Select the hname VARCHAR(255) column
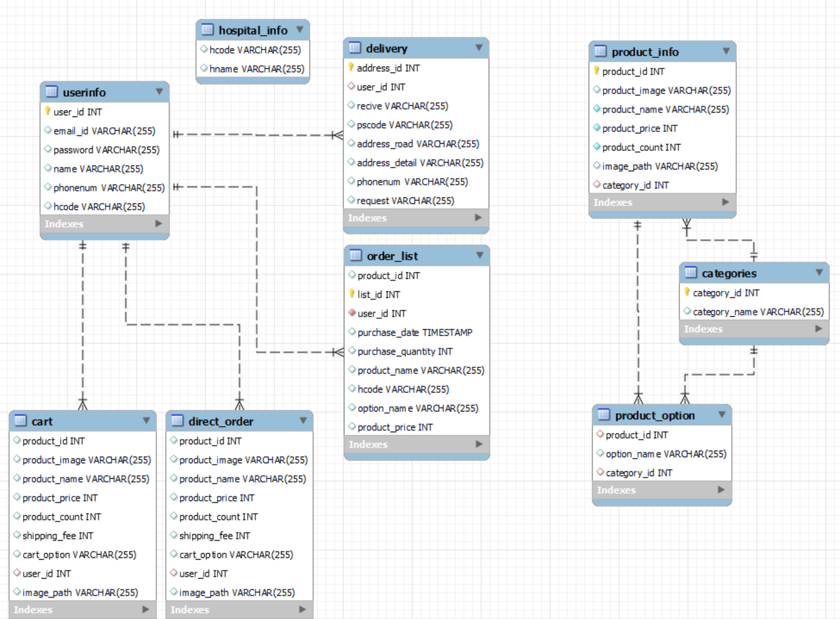The height and width of the screenshot is (619, 840). tap(257, 69)
